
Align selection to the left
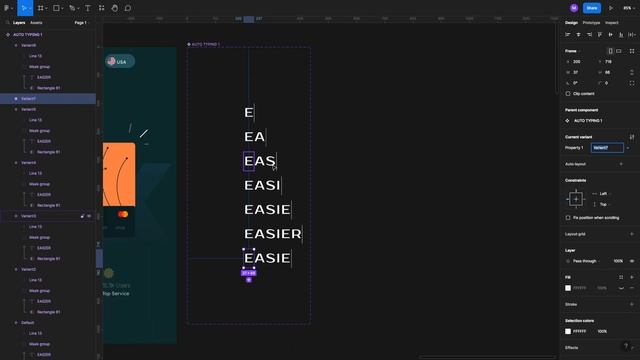(568, 35)
